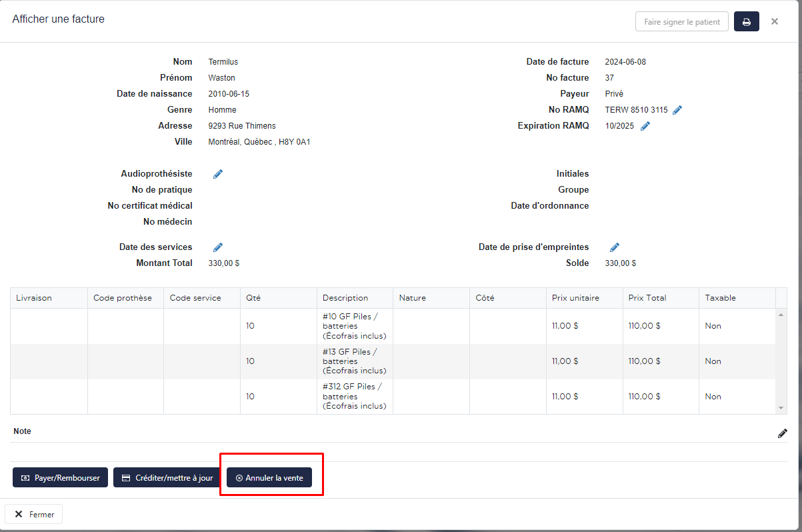Select the #13 GF Piles row
802x532 pixels.
click(x=354, y=361)
